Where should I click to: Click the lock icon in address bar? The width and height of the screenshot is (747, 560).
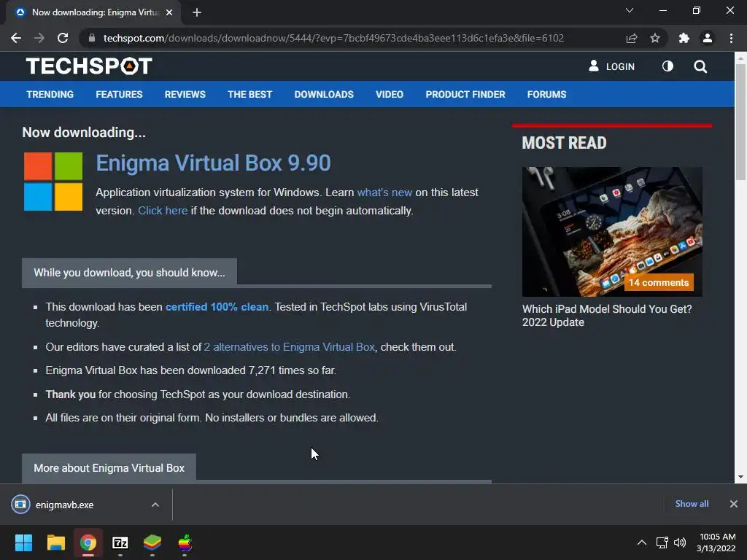click(x=92, y=38)
